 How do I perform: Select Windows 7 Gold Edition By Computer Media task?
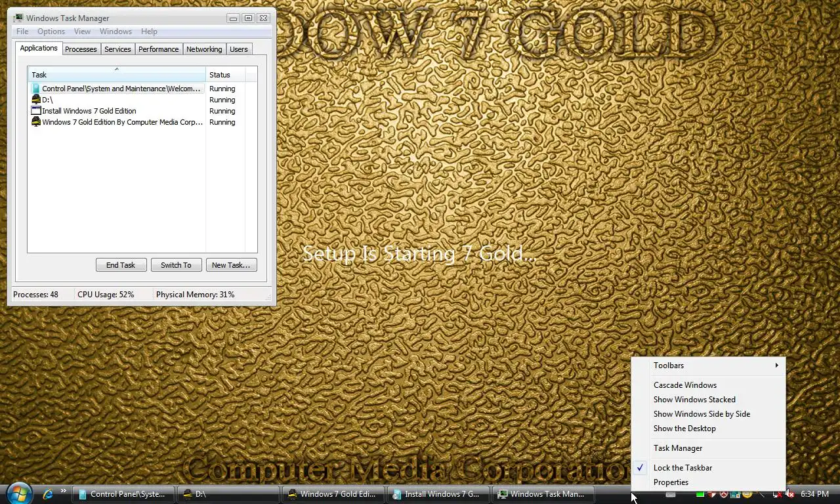117,122
